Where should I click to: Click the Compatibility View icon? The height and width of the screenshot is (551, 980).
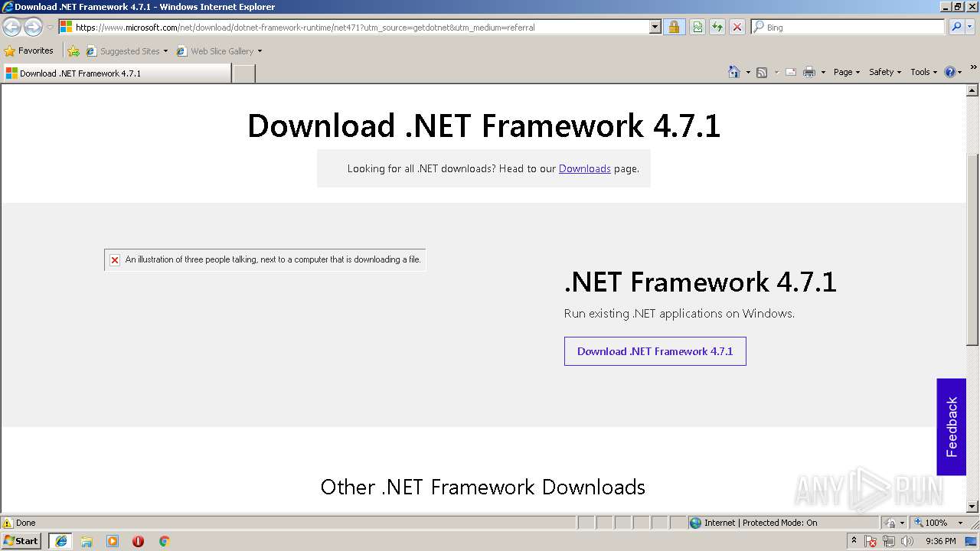click(697, 27)
